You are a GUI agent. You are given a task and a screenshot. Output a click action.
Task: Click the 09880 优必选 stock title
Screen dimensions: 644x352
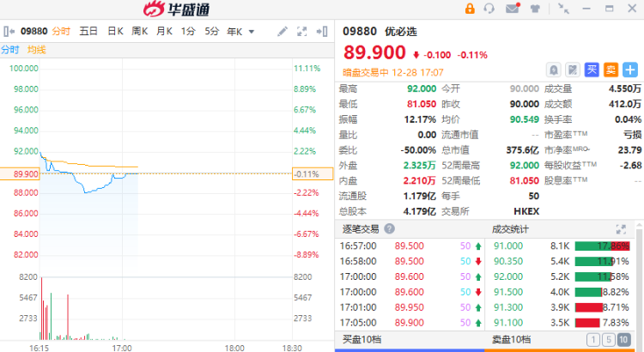click(380, 32)
